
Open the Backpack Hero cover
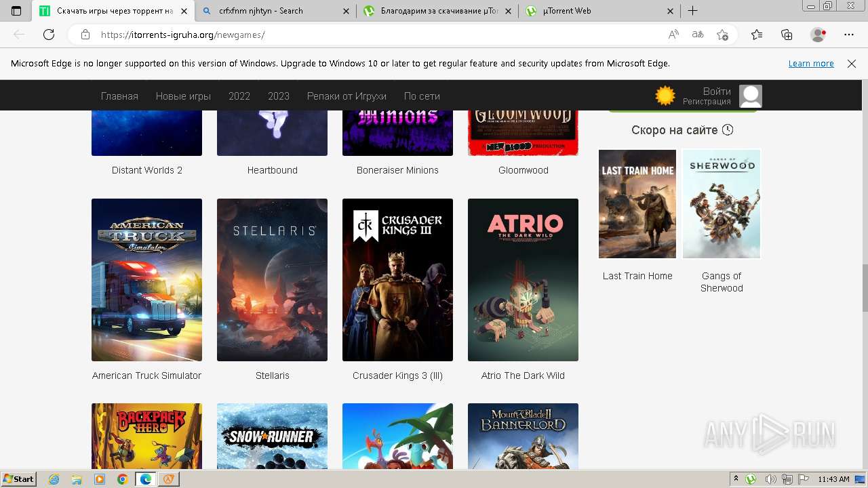[146, 436]
